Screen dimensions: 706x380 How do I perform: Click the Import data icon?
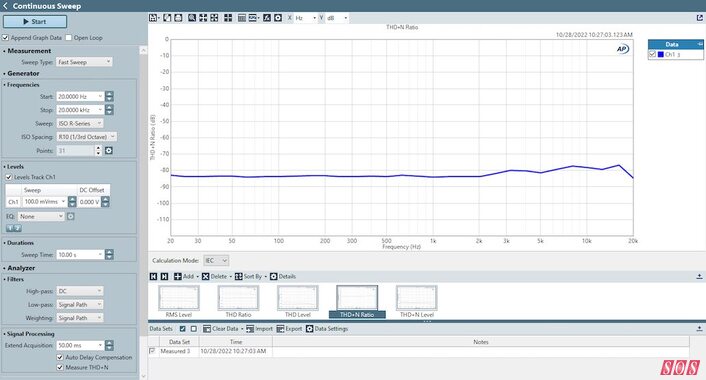[250, 329]
